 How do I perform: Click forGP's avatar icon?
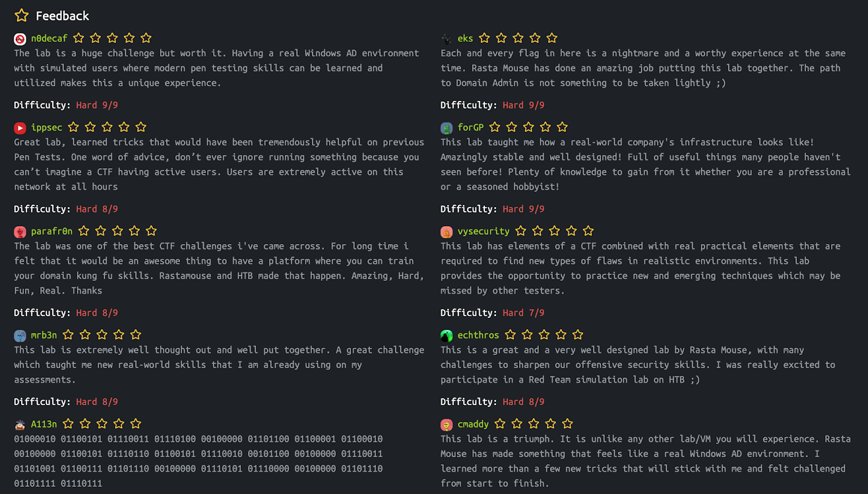pos(446,128)
